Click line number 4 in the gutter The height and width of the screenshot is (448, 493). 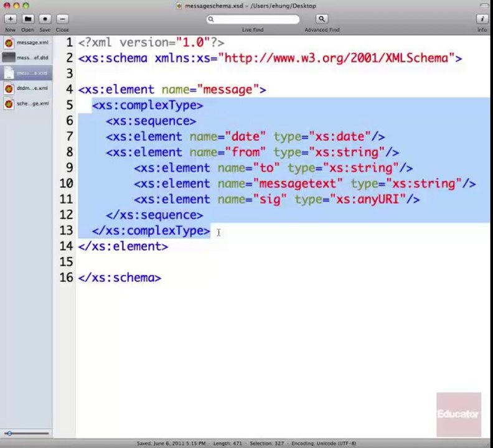(x=70, y=90)
